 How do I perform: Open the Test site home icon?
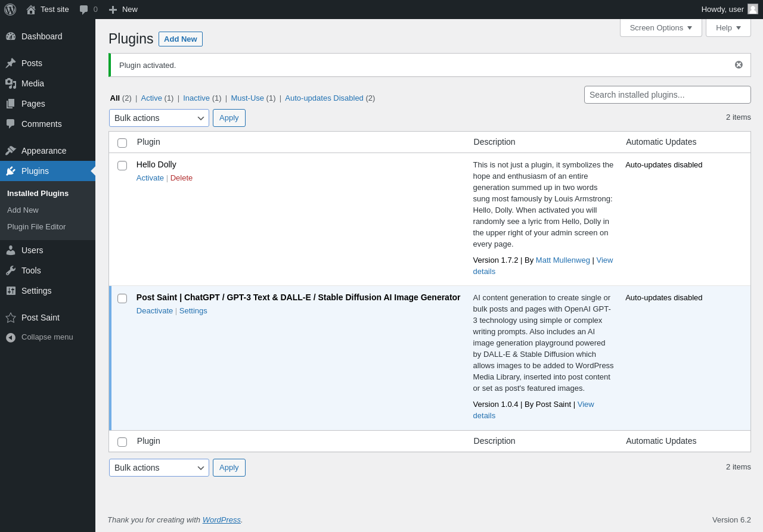click(31, 10)
